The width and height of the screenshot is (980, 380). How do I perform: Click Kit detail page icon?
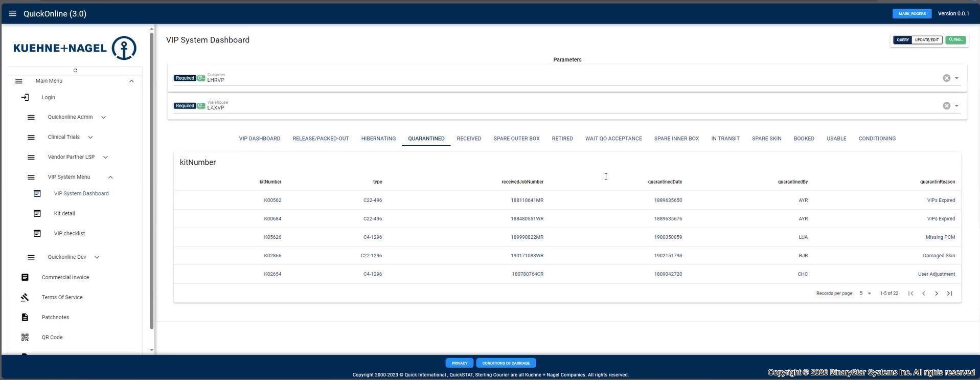37,213
